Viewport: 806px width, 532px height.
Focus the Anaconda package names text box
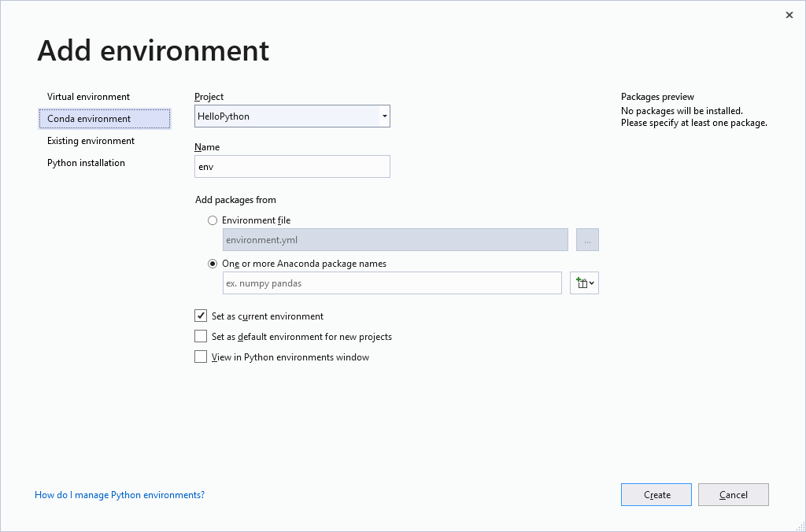[x=392, y=283]
